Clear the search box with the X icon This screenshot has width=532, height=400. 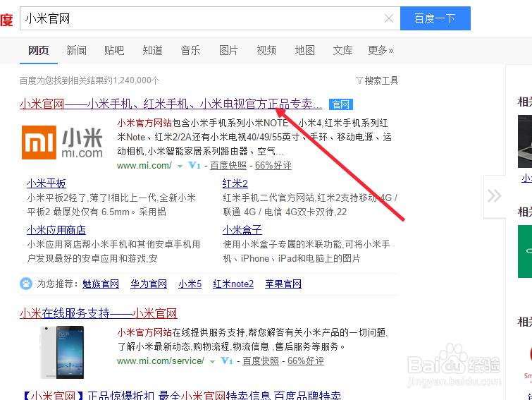[389, 18]
